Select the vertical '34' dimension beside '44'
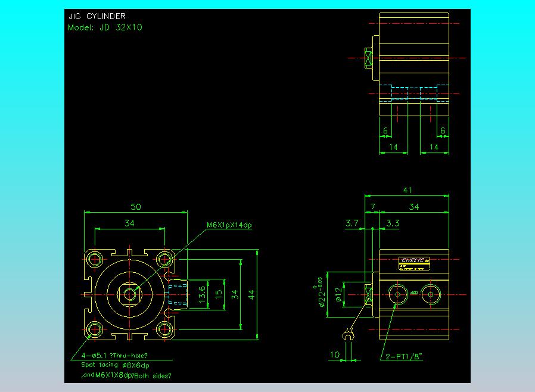The image size is (535, 392). click(x=235, y=294)
